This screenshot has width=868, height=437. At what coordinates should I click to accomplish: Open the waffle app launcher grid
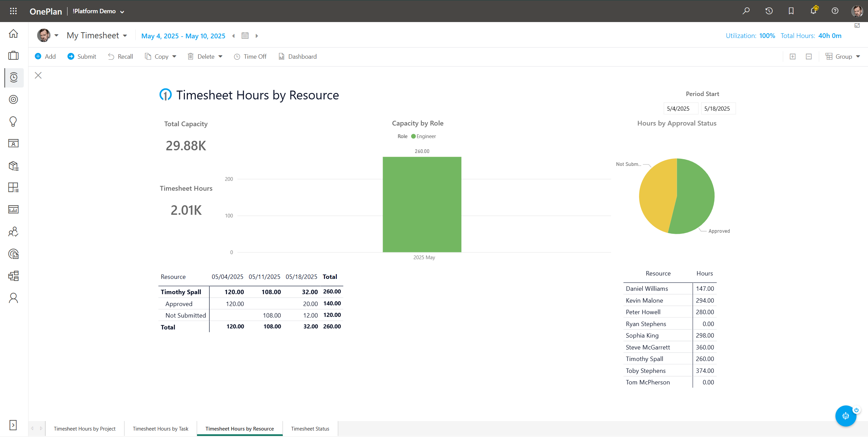click(13, 11)
